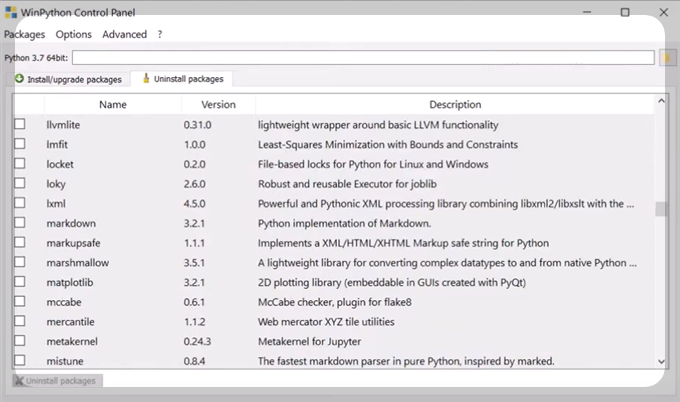Click the scrollbar down arrow

click(661, 361)
